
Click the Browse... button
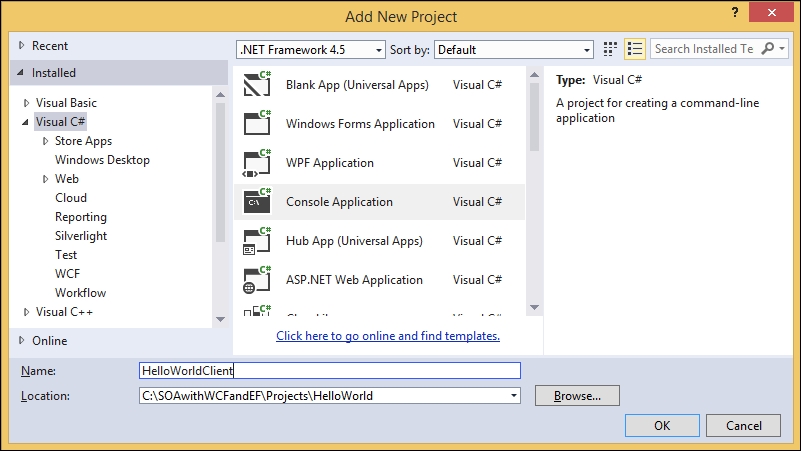point(577,396)
